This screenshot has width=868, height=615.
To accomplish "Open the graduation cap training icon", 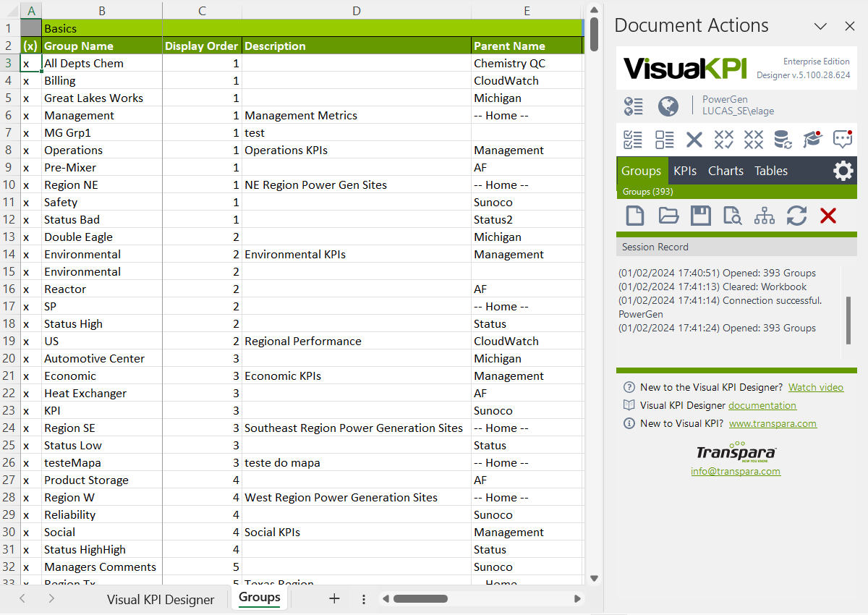I will [x=813, y=140].
